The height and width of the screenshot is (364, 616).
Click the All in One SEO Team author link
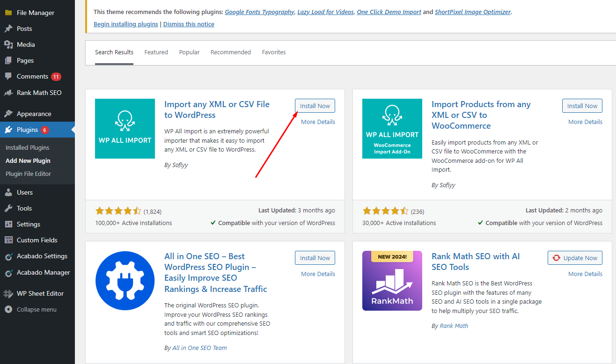(x=200, y=348)
